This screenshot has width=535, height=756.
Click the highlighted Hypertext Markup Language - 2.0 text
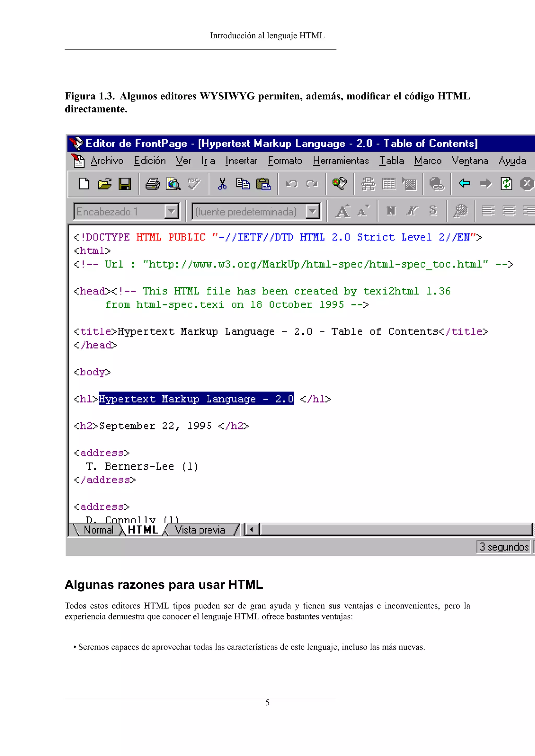196,399
